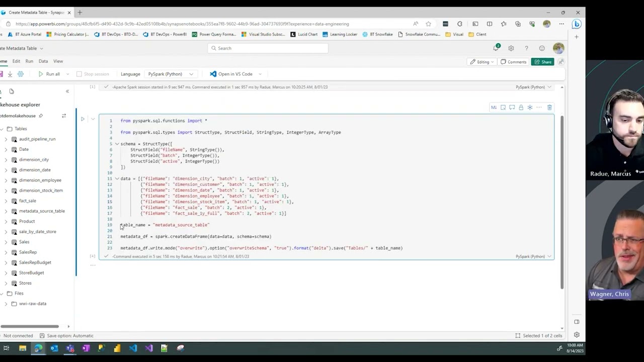Run the cell with the play icon
644x362 pixels.
coord(83,119)
